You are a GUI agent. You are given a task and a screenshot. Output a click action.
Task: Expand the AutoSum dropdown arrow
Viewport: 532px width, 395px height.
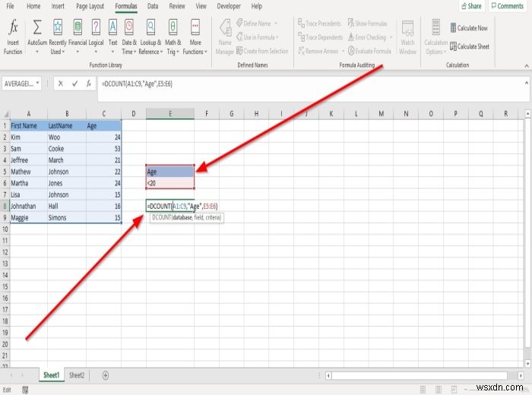click(x=37, y=52)
